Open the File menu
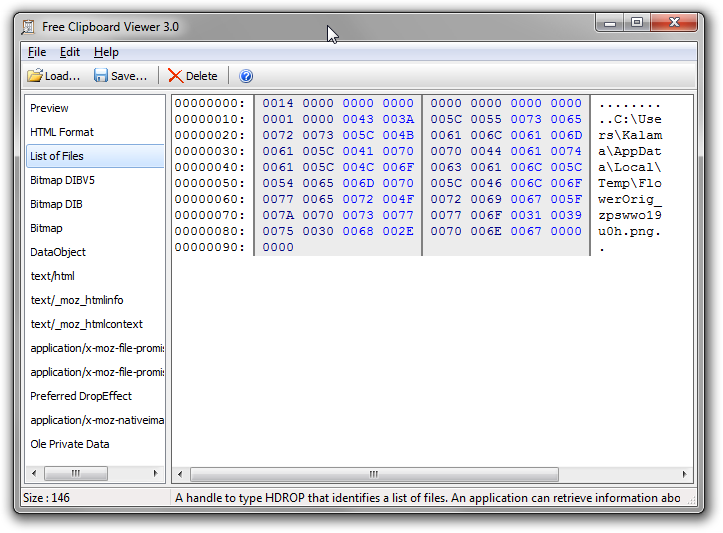Viewport: 723px width, 533px height. pyautogui.click(x=37, y=52)
